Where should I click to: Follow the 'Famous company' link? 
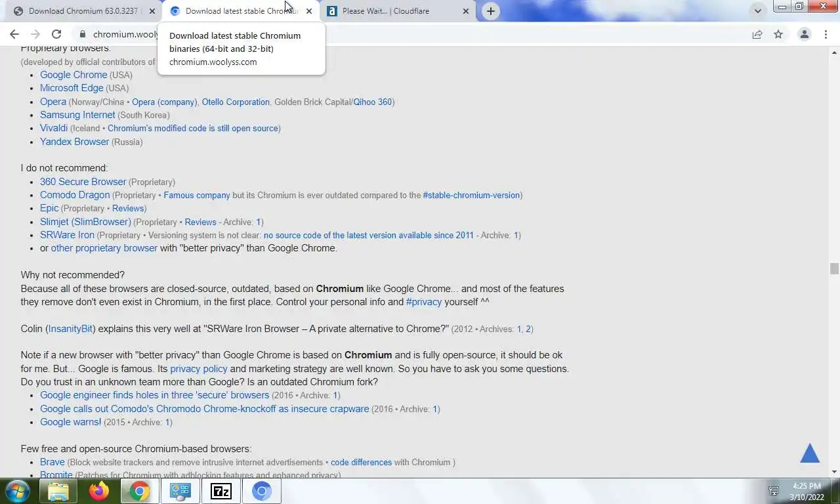[x=197, y=196]
